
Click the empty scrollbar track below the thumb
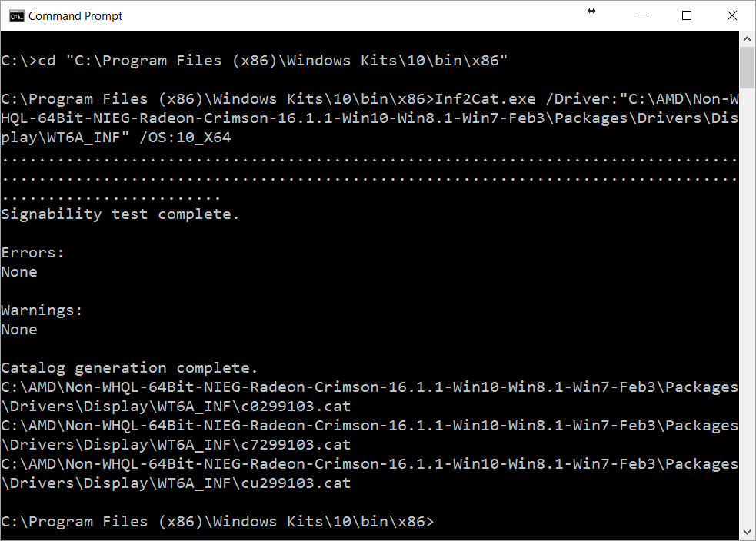[747, 307]
